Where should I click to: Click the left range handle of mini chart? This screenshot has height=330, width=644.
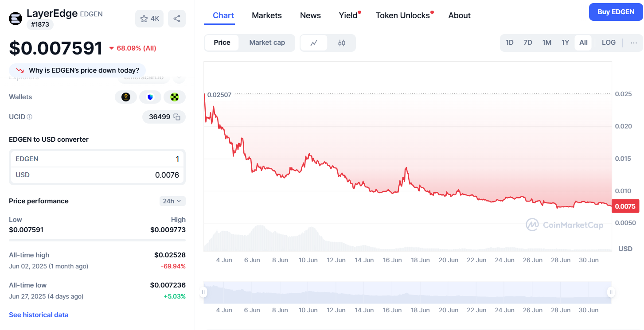[203, 292]
